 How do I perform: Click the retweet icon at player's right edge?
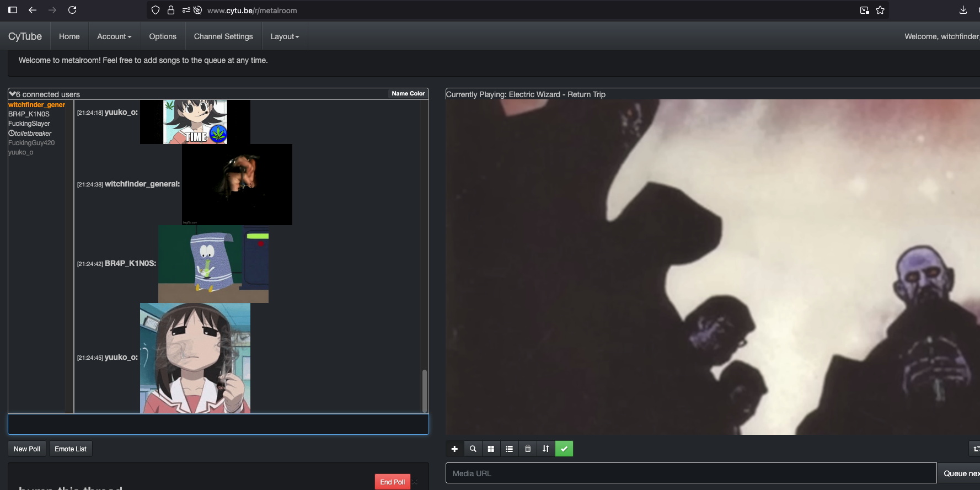[x=975, y=449]
